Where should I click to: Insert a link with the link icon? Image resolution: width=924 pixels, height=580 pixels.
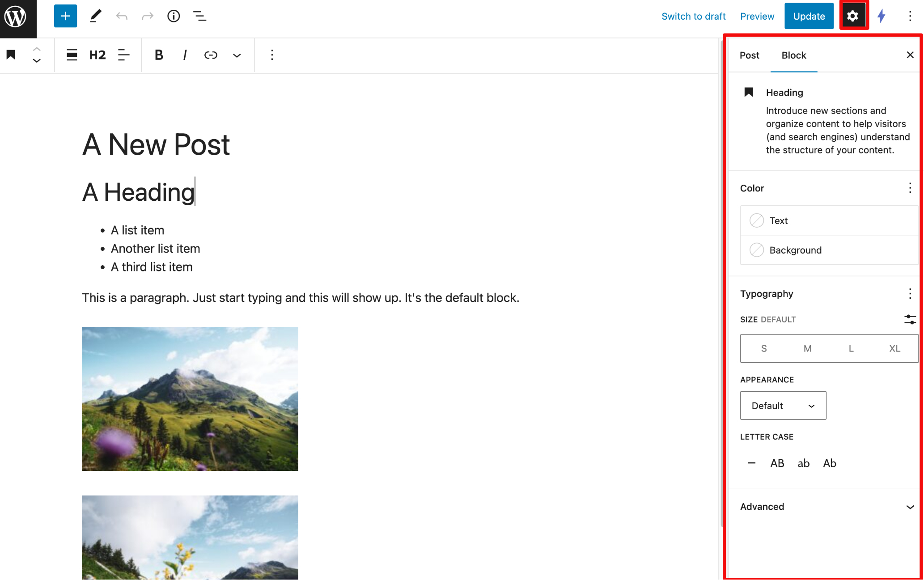[x=211, y=55]
